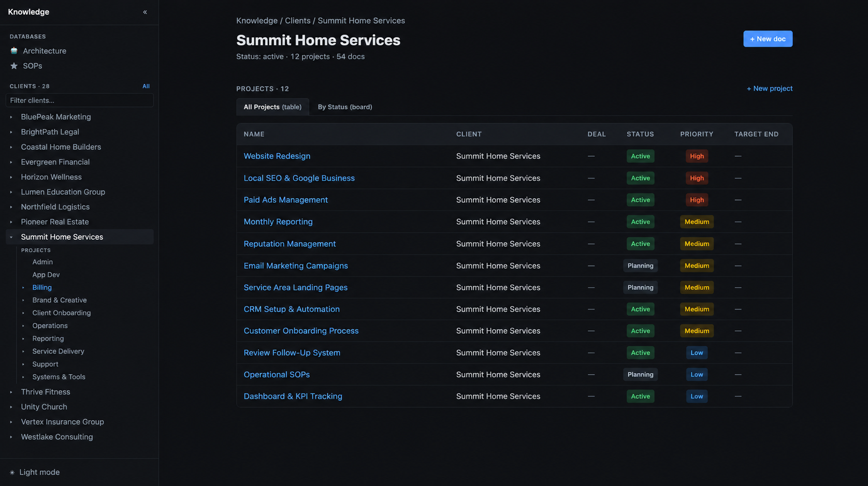Expand the BrightPath Legal client
The image size is (868, 486).
pyautogui.click(x=11, y=132)
